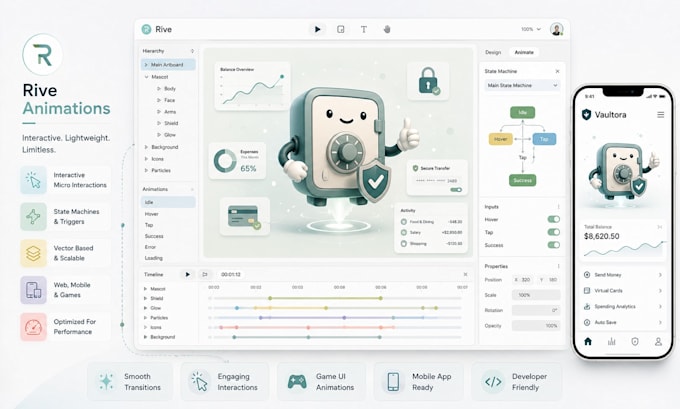Viewport: 680px width, 409px height.
Task: Click the Rive logo in the editor header
Action: click(147, 29)
